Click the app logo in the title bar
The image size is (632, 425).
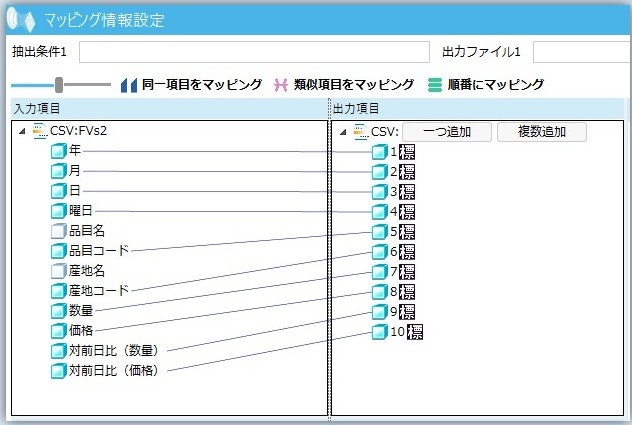[21, 21]
